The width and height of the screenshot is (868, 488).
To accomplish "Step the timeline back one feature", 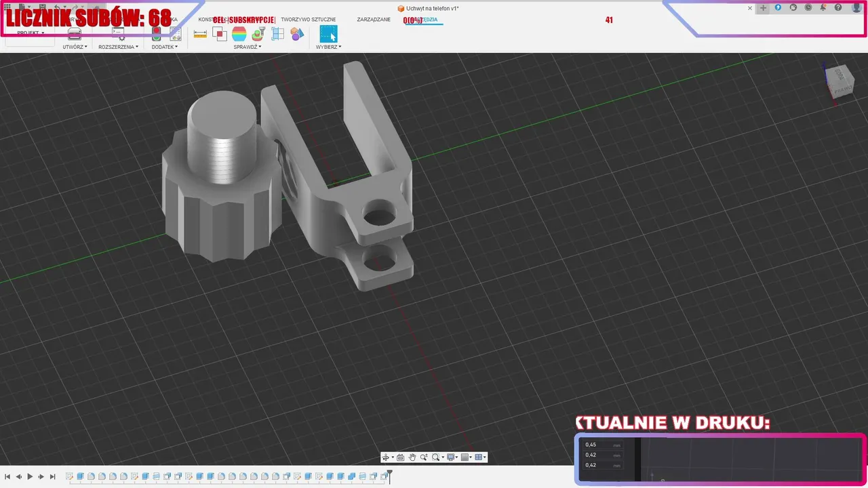I will 18,477.
